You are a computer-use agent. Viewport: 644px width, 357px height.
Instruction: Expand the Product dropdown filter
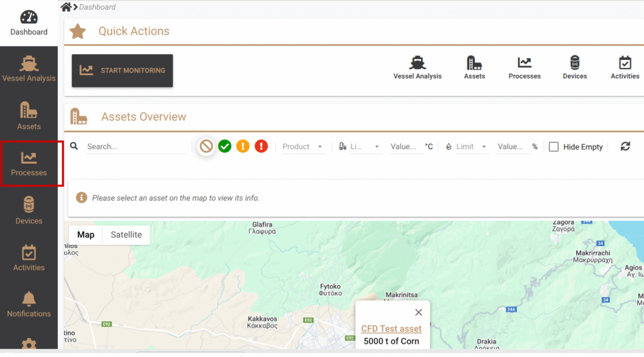point(303,147)
